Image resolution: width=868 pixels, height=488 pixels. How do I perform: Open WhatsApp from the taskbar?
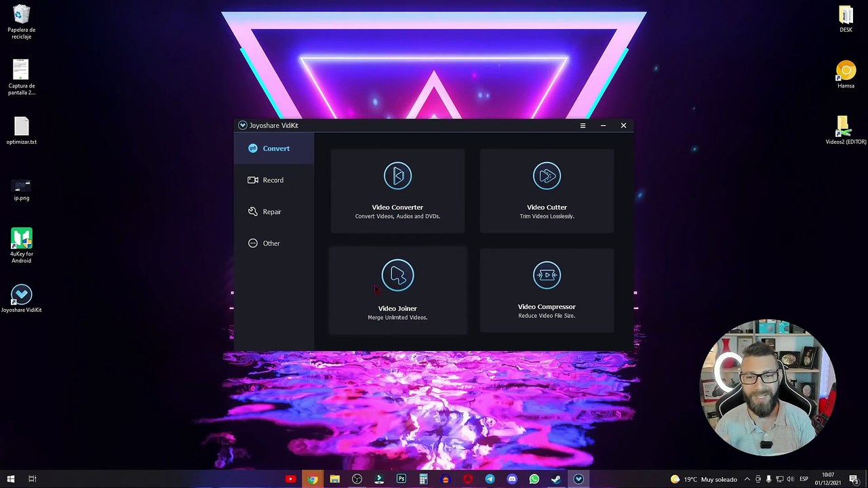pos(534,479)
